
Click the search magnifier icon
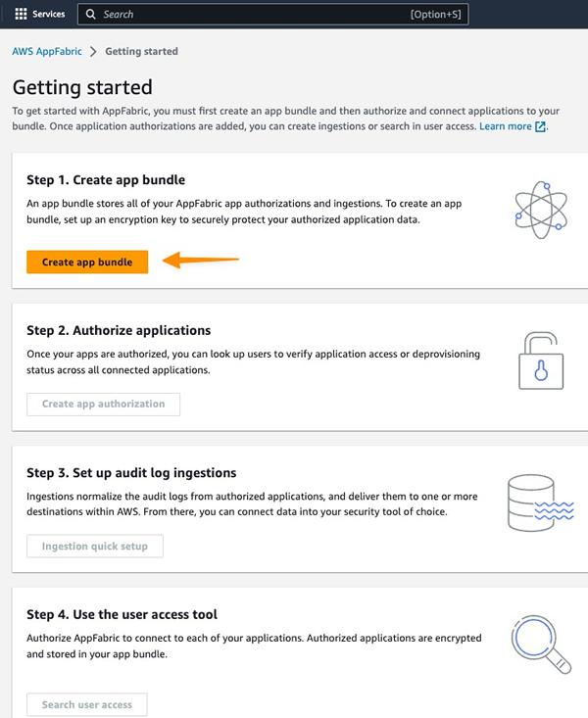(91, 15)
